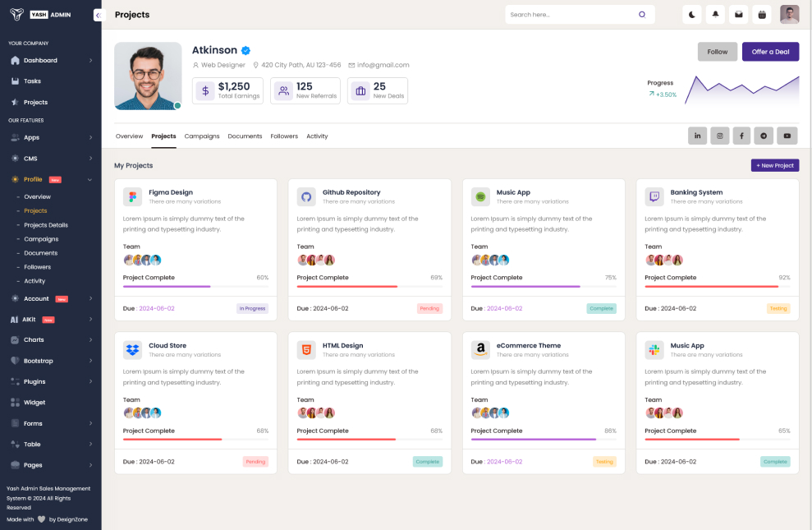This screenshot has height=530, width=812.
Task: Click the Follow button
Action: [718, 52]
